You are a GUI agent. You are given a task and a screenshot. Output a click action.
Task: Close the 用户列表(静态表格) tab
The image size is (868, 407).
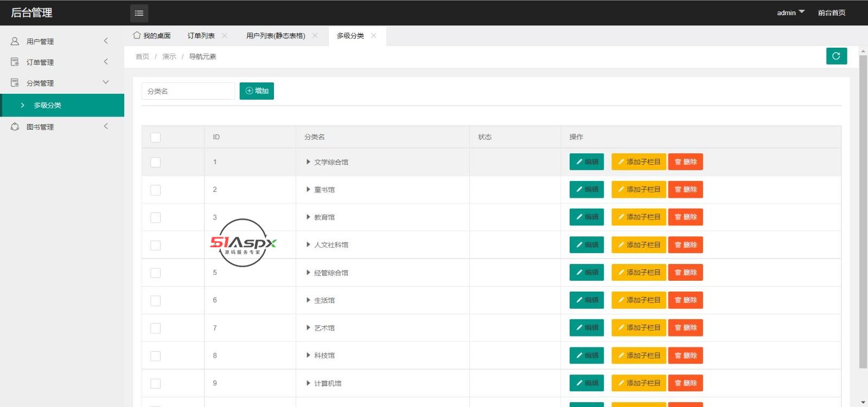315,36
